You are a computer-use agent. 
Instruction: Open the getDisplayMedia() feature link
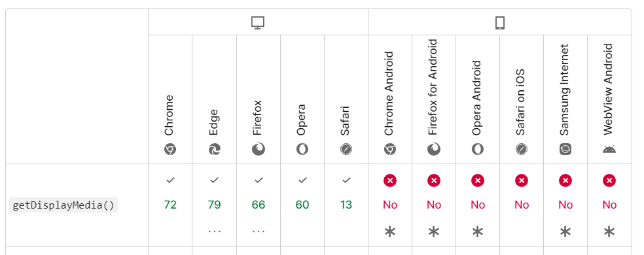(x=63, y=205)
